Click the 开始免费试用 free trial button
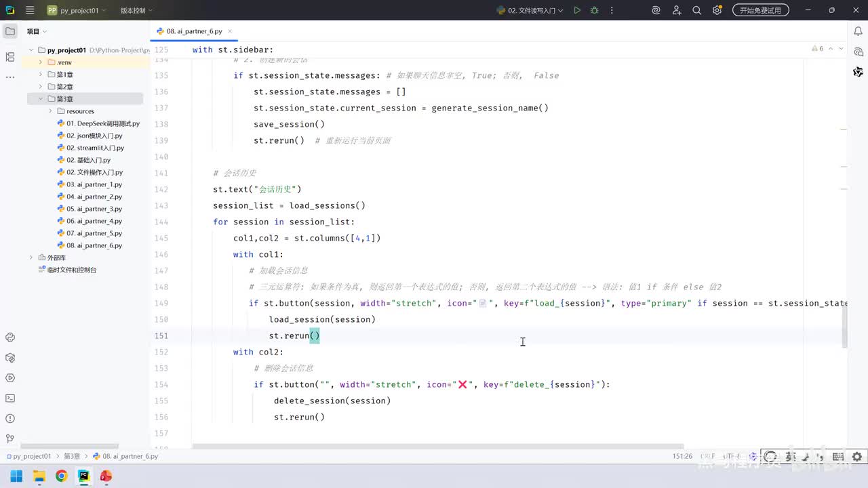Screen dimensions: 868x488 [760, 10]
